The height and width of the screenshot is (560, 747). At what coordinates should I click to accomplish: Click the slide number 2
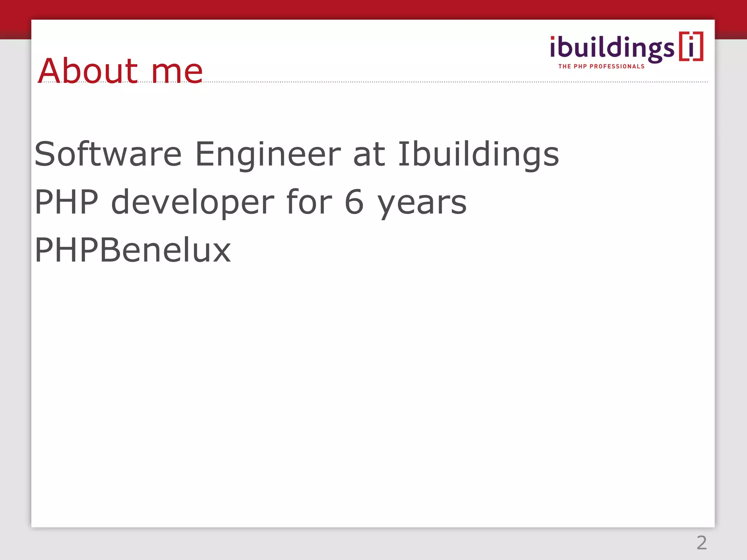coord(701,543)
